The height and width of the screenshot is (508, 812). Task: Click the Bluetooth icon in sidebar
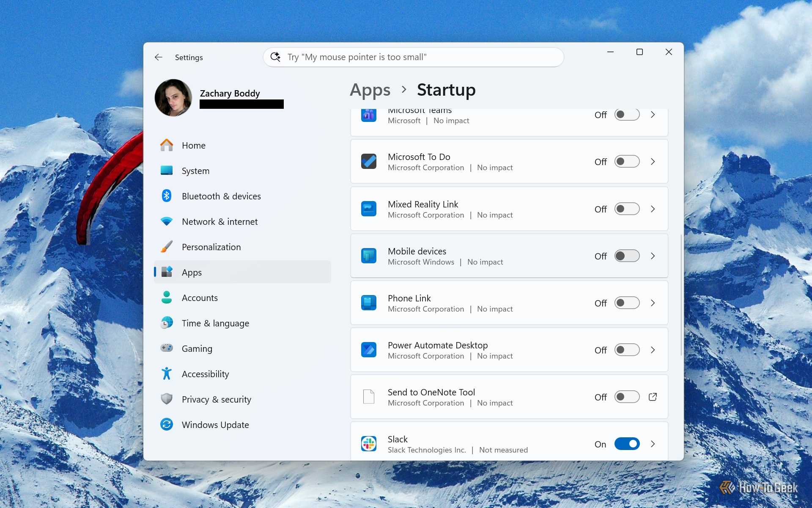point(167,196)
